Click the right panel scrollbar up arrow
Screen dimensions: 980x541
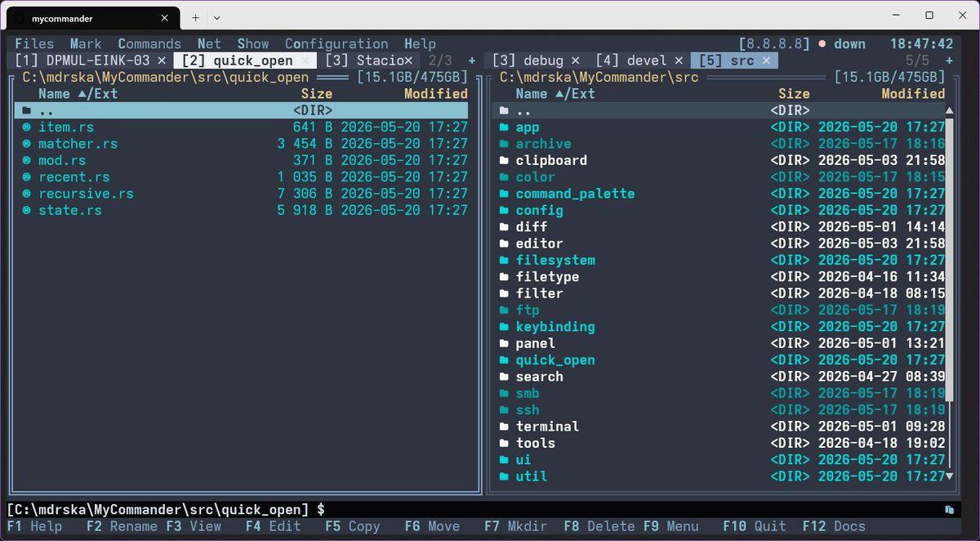pos(950,110)
